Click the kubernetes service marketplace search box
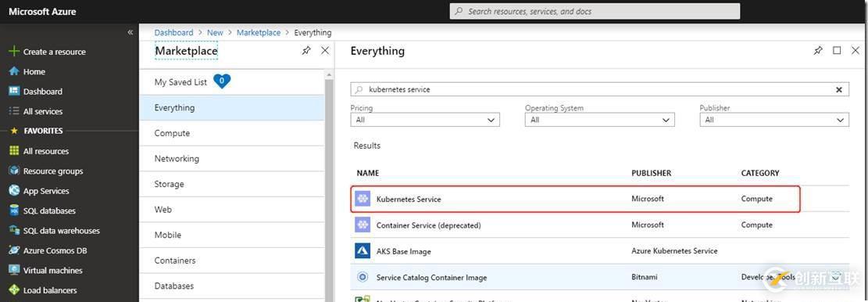The height and width of the screenshot is (302, 868). click(x=599, y=89)
